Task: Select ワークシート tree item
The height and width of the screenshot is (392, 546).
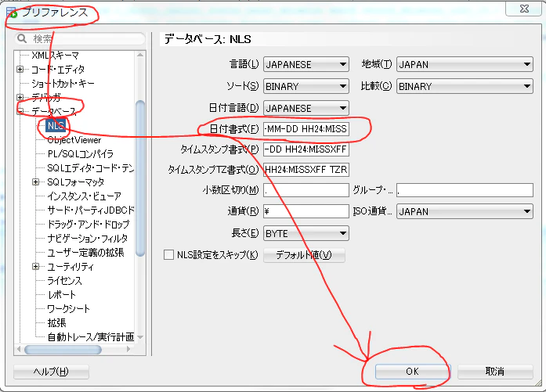Action: click(x=68, y=309)
